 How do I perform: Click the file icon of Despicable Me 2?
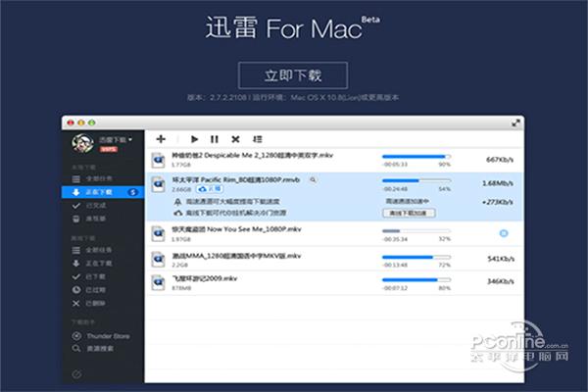tap(158, 160)
